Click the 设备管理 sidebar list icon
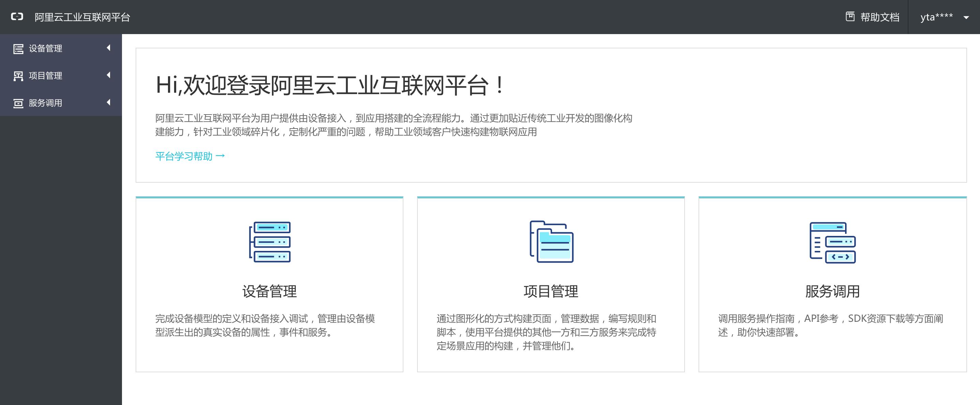The width and height of the screenshot is (980, 405). [x=18, y=49]
